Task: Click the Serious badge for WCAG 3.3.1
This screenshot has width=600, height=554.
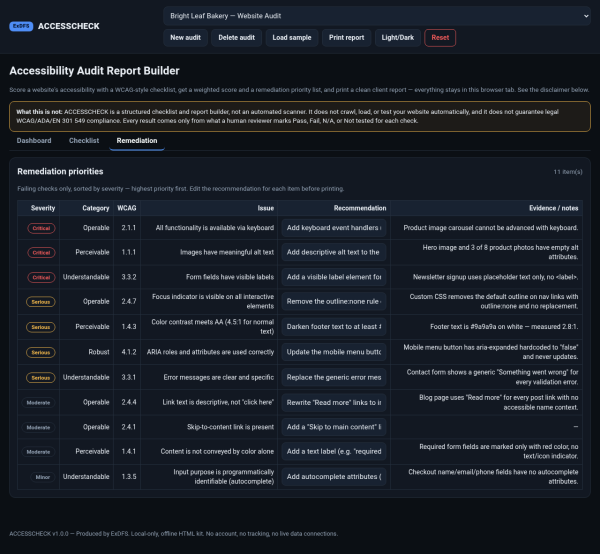Action: click(x=41, y=378)
